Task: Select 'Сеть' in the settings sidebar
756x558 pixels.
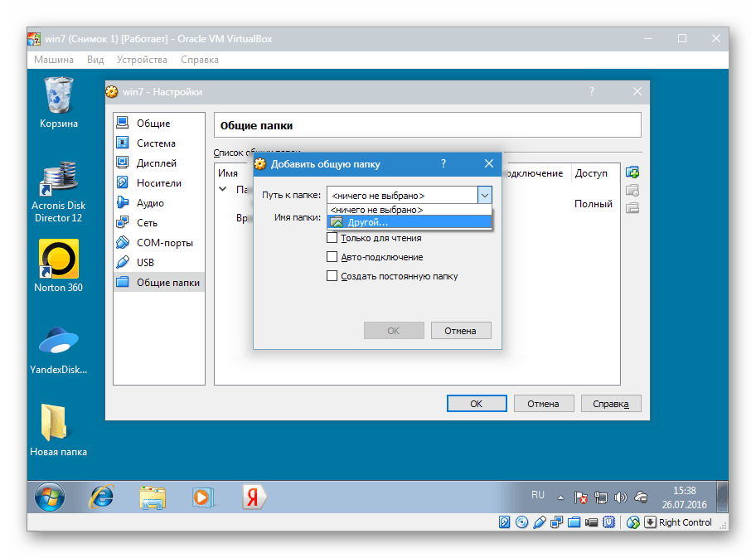Action: click(x=147, y=223)
